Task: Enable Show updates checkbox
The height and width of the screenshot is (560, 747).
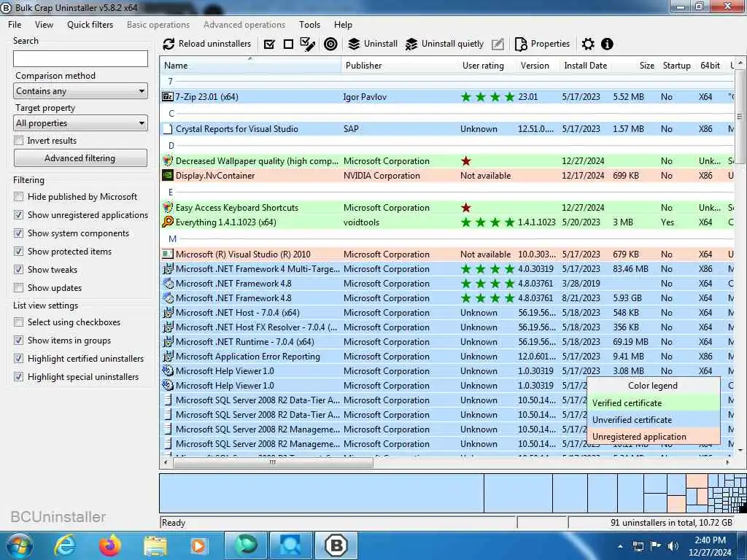Action: click(x=18, y=287)
